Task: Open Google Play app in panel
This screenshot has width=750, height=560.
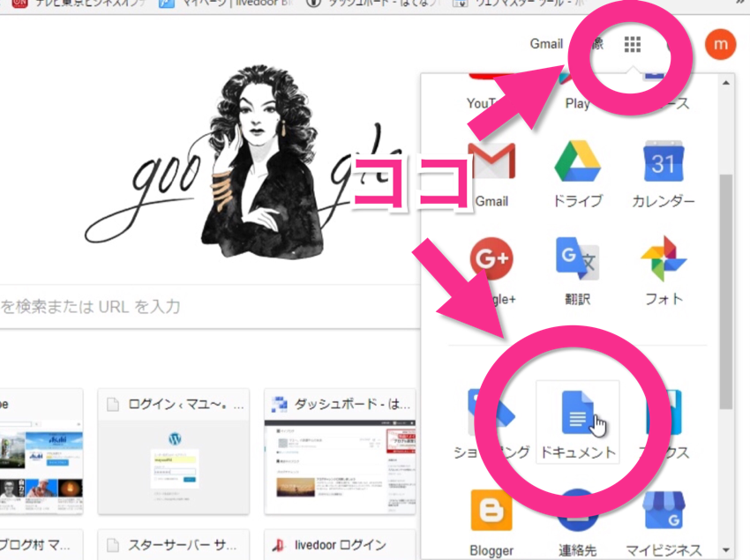Action: click(577, 93)
